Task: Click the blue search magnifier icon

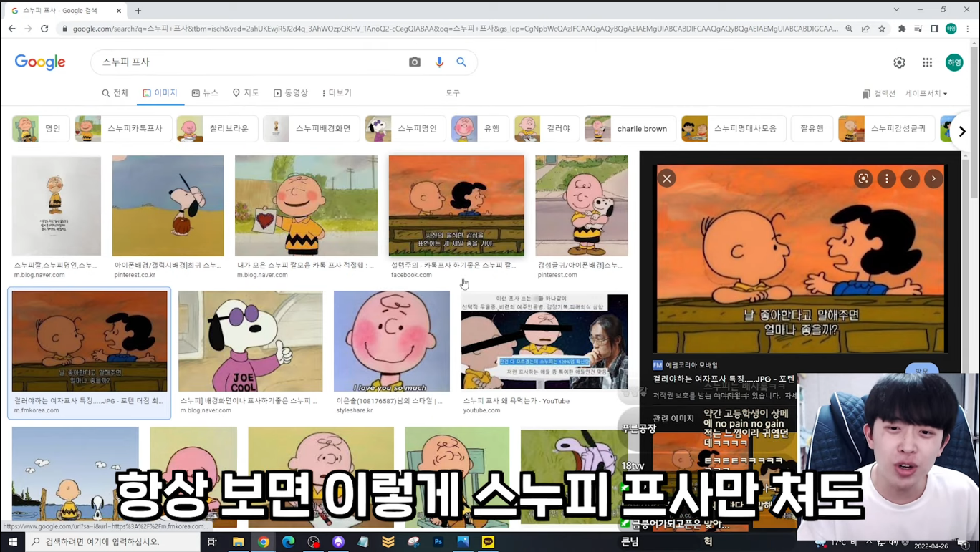Action: pyautogui.click(x=461, y=62)
